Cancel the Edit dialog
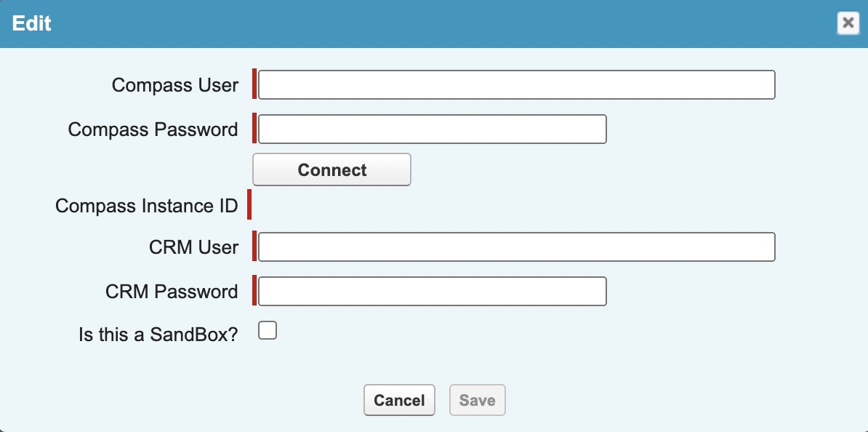 (399, 401)
